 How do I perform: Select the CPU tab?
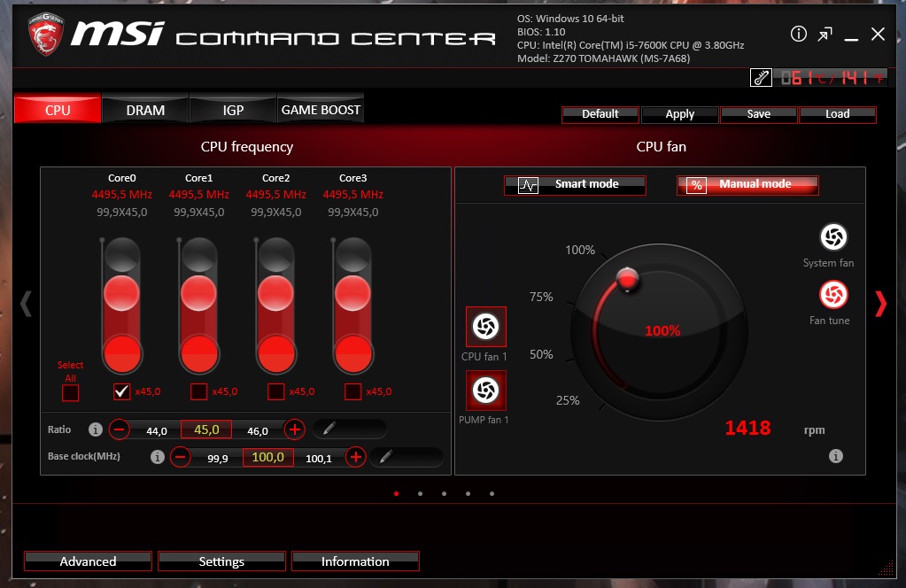pos(58,109)
